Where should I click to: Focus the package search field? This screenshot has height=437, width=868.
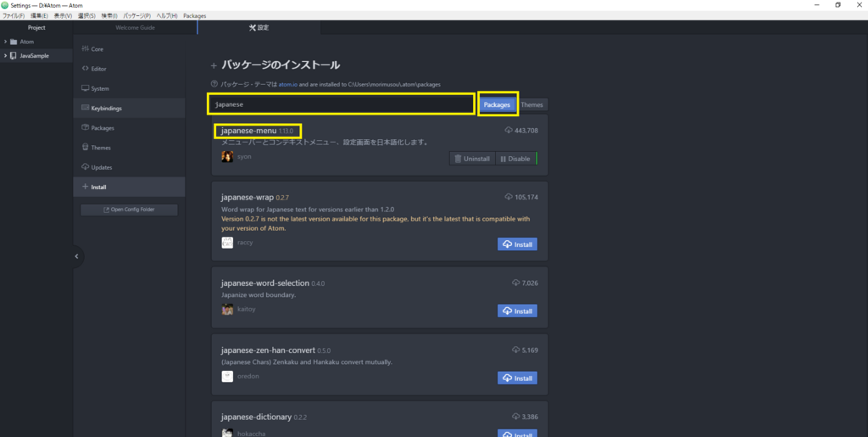point(341,104)
